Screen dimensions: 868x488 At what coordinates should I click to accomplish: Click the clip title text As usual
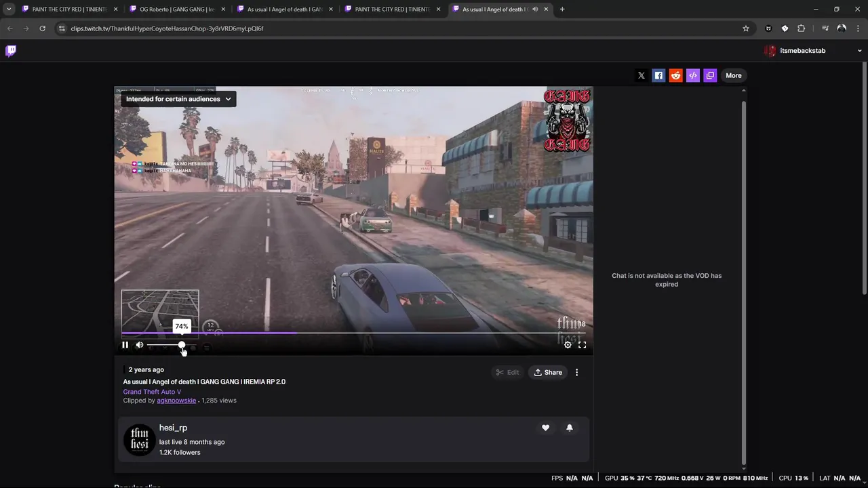click(x=204, y=382)
